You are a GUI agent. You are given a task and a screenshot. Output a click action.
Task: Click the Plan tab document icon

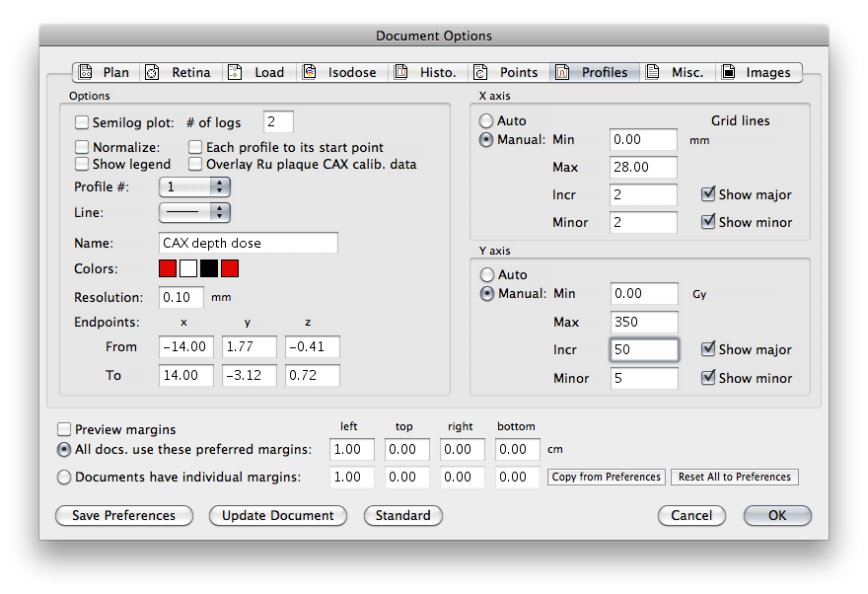pos(85,72)
